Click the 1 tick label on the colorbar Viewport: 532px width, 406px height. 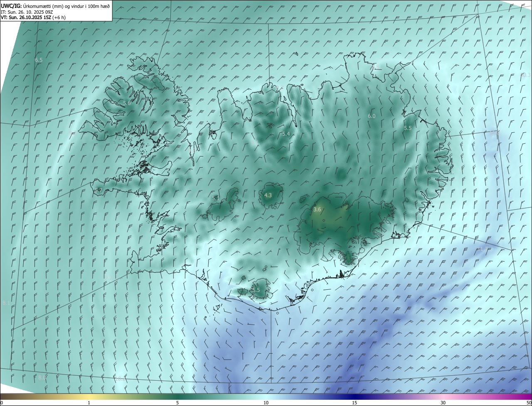[89, 403]
